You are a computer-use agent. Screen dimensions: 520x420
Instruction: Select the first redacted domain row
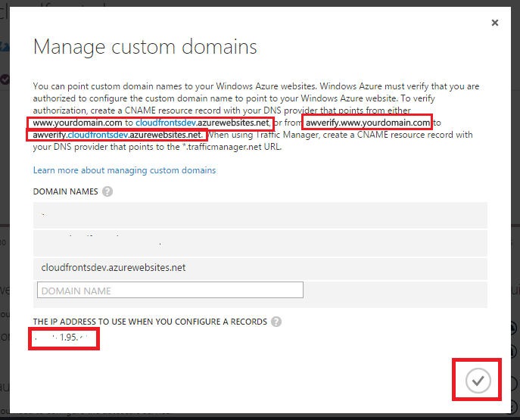260,216
